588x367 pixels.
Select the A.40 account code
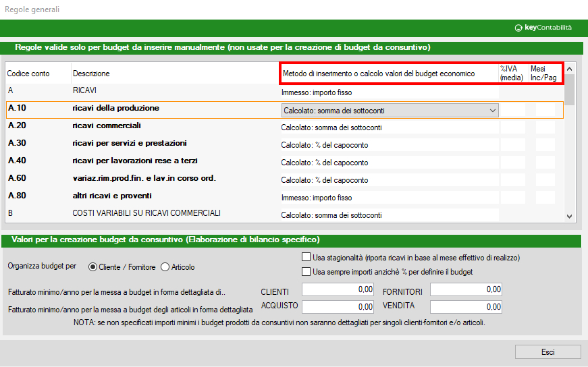[18, 161]
